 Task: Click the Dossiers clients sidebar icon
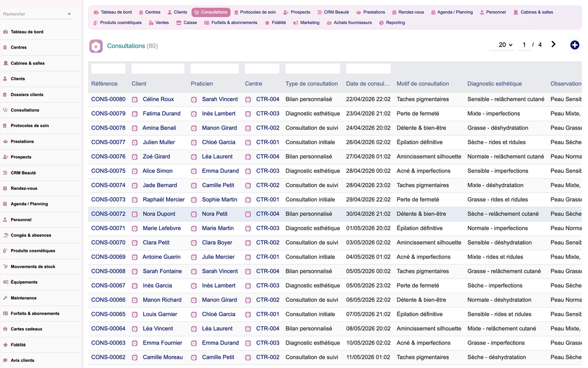[5, 95]
